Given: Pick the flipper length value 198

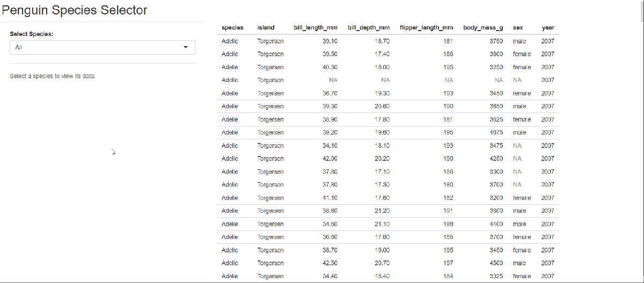Looking at the screenshot, I should click(449, 224).
